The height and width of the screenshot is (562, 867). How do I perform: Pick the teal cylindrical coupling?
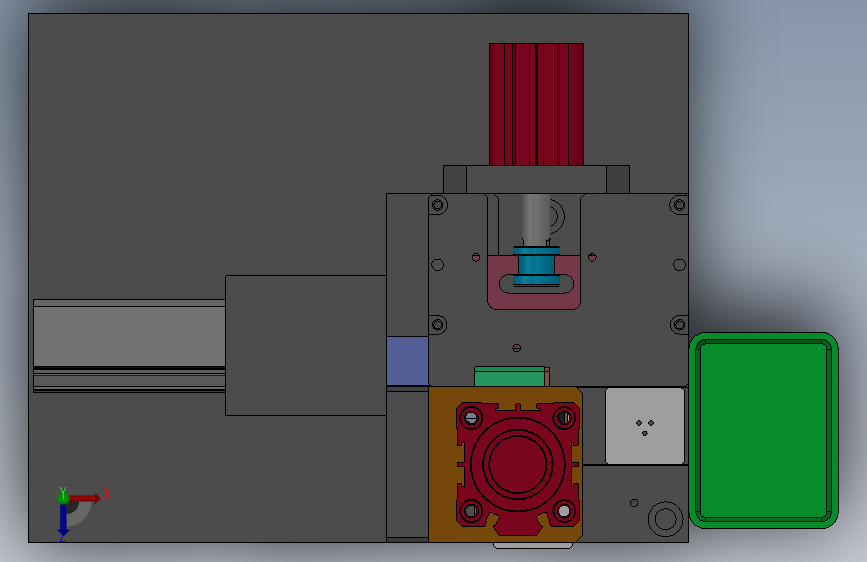point(536,267)
